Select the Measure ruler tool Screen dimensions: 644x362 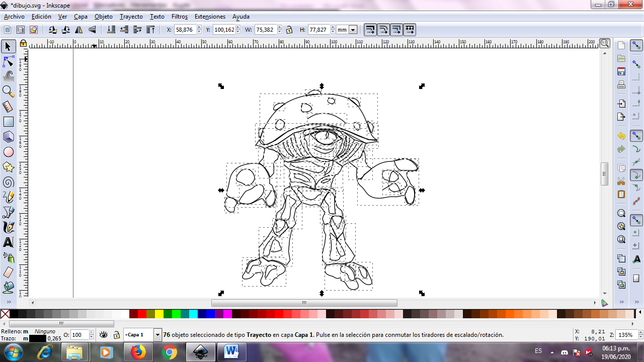[8, 107]
